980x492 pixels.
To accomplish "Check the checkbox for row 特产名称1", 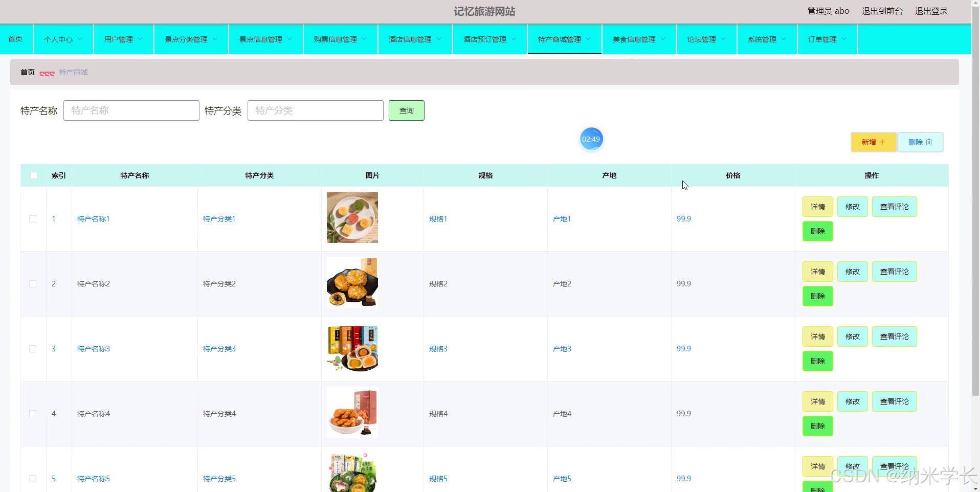I will 33,219.
